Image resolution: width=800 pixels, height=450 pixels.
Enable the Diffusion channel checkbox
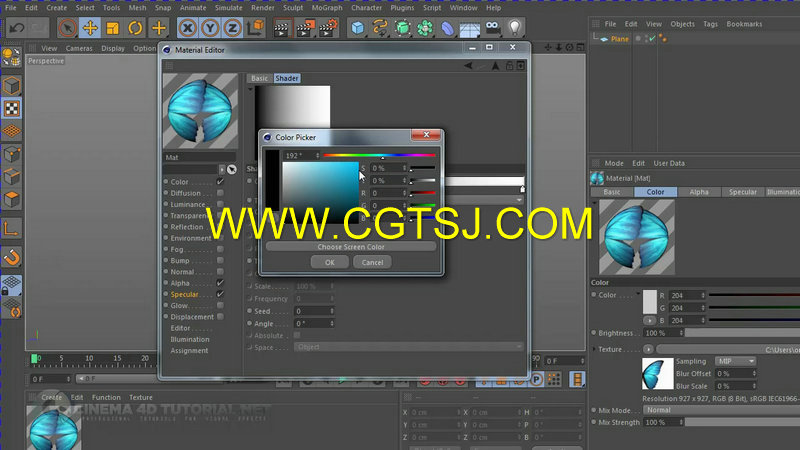(220, 193)
